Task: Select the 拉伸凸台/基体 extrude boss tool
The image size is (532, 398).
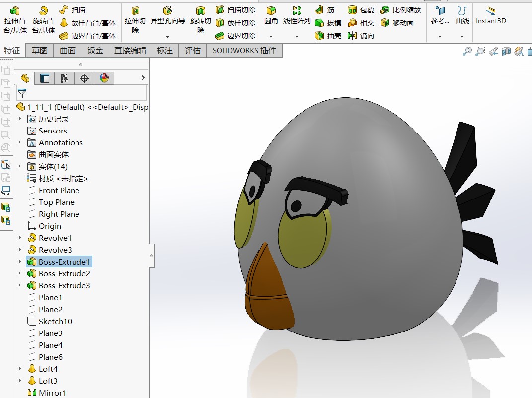Action: (x=15, y=20)
